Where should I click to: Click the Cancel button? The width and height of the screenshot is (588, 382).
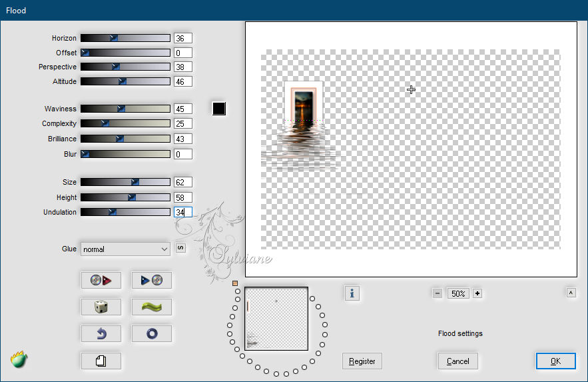458,361
